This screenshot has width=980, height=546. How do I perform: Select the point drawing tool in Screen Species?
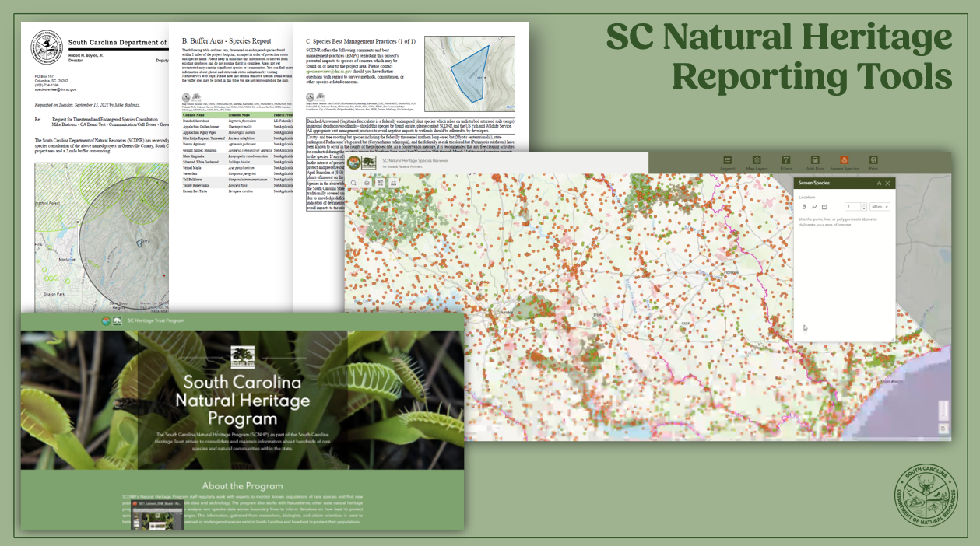[804, 207]
